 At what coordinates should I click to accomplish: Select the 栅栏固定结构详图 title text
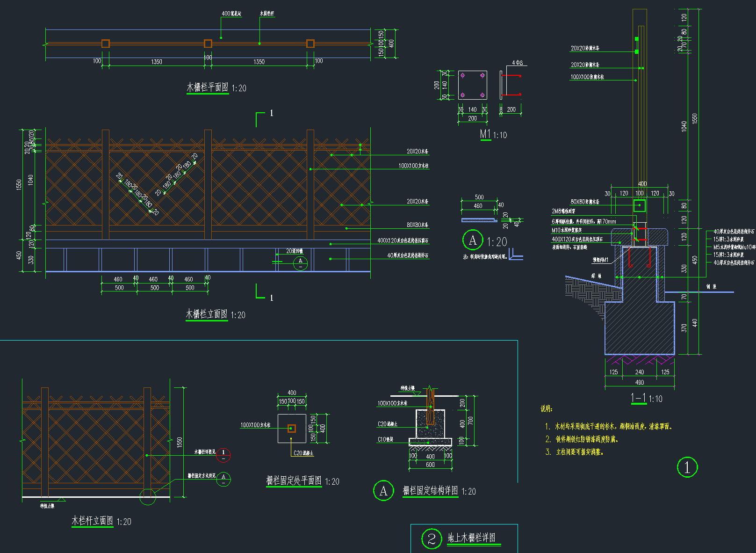pyautogui.click(x=430, y=491)
